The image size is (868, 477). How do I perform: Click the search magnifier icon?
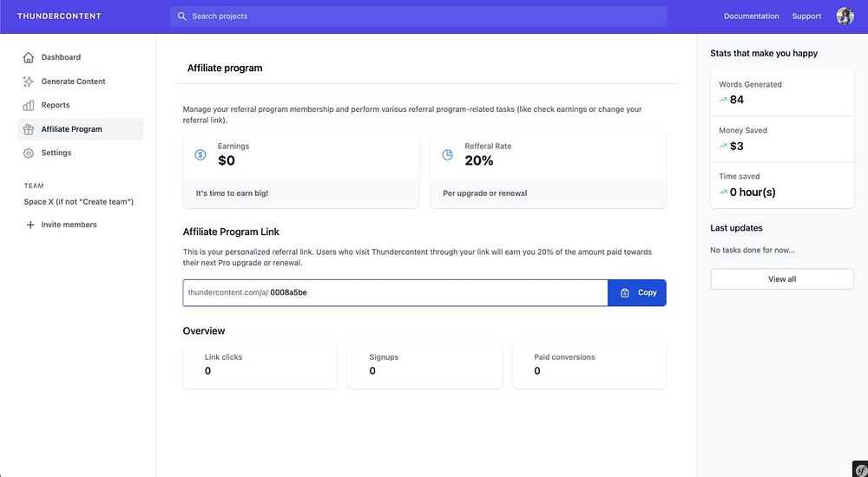click(x=181, y=16)
